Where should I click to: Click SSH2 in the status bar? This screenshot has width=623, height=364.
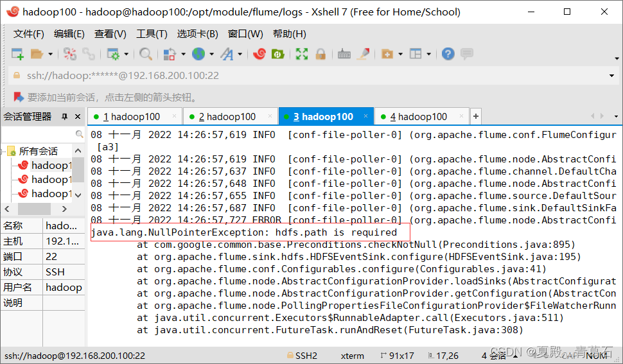pos(302,356)
